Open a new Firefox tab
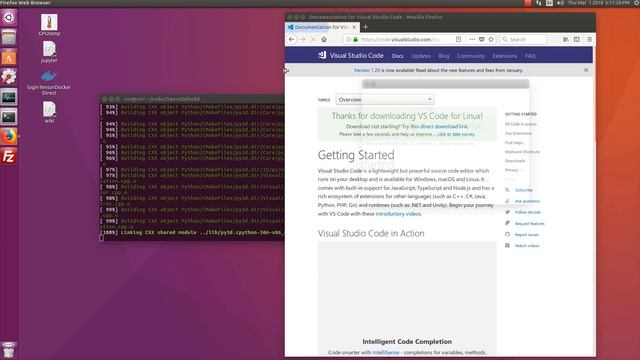Viewport: 640px width, 360px height. (365, 27)
